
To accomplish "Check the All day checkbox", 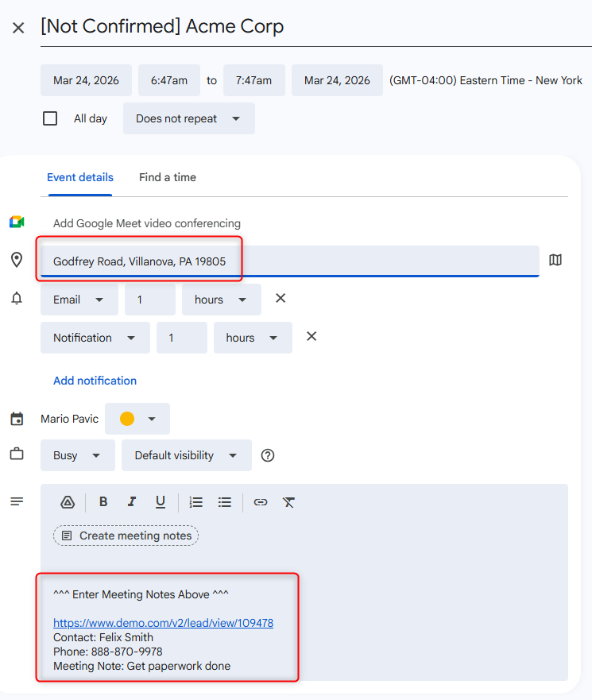I will [x=50, y=118].
